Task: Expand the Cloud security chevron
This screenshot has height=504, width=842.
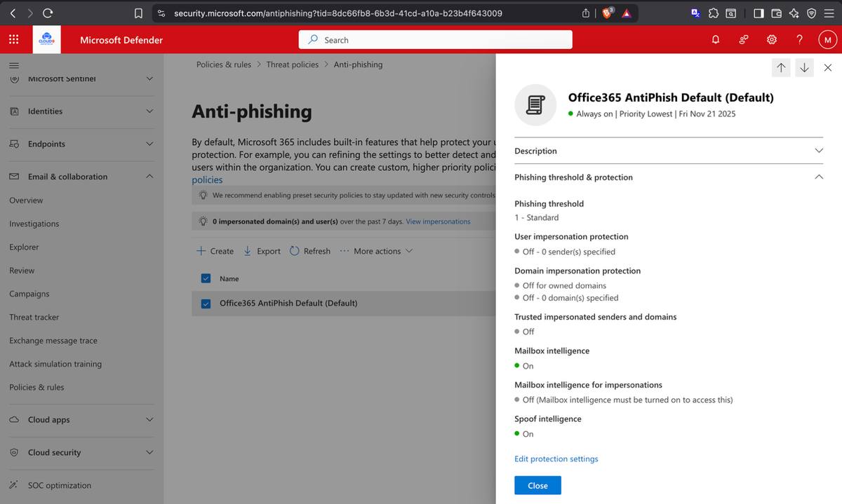Action: click(x=149, y=452)
